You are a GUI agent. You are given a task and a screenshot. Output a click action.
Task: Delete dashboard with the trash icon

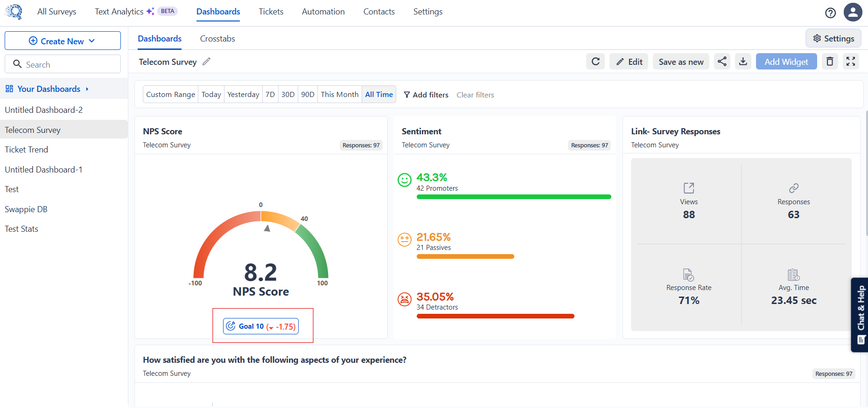pos(830,62)
